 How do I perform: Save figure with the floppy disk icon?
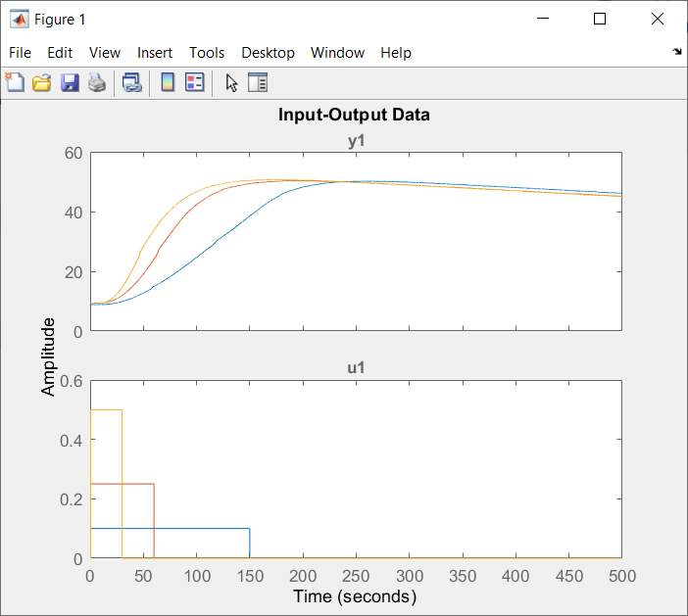point(70,82)
